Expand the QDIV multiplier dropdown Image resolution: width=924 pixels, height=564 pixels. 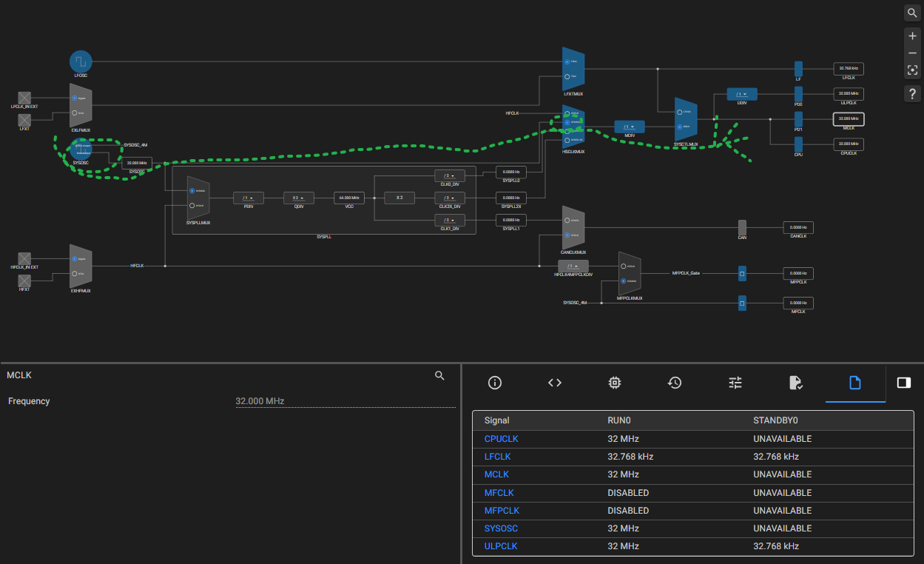[299, 198]
